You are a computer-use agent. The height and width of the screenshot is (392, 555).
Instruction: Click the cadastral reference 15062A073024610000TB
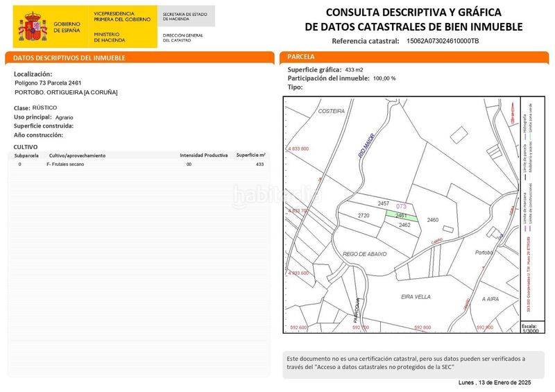tap(443, 41)
